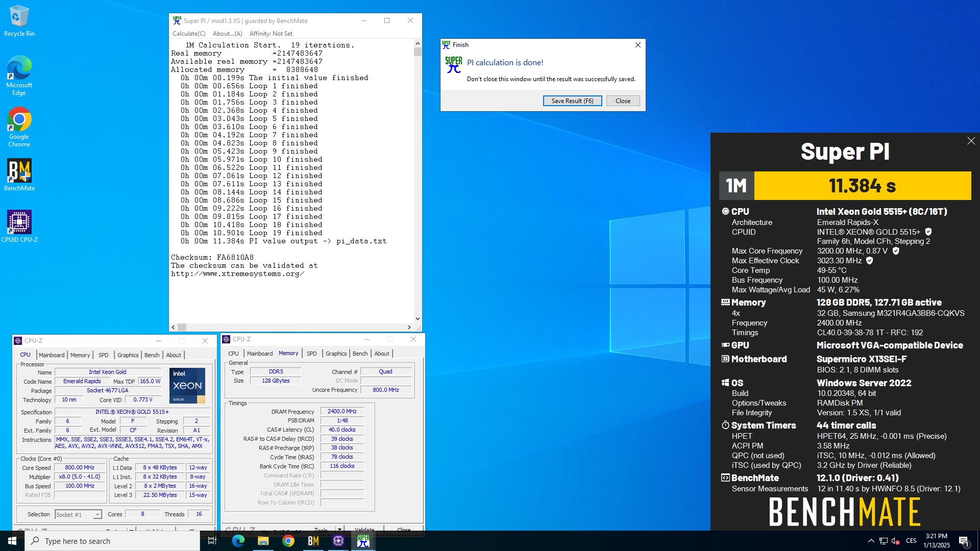Click the verified shield next to CPUID value
This screenshot has width=980, height=551.
(928, 232)
